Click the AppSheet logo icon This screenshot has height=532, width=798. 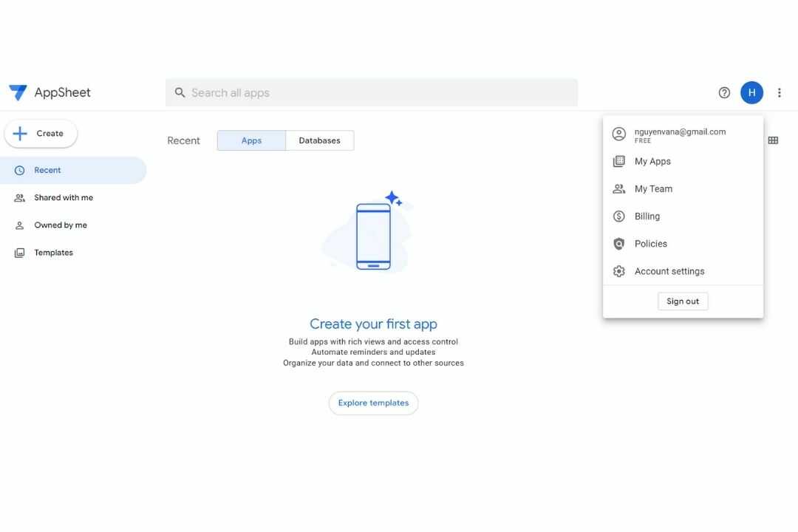[x=18, y=92]
